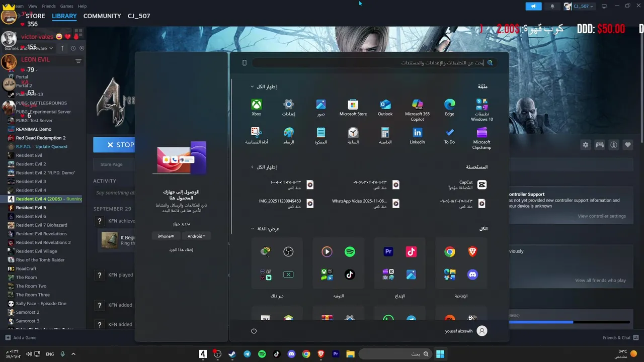This screenshot has width=644, height=362.
Task: Switch to Steam LIBRARY tab
Action: [x=64, y=16]
